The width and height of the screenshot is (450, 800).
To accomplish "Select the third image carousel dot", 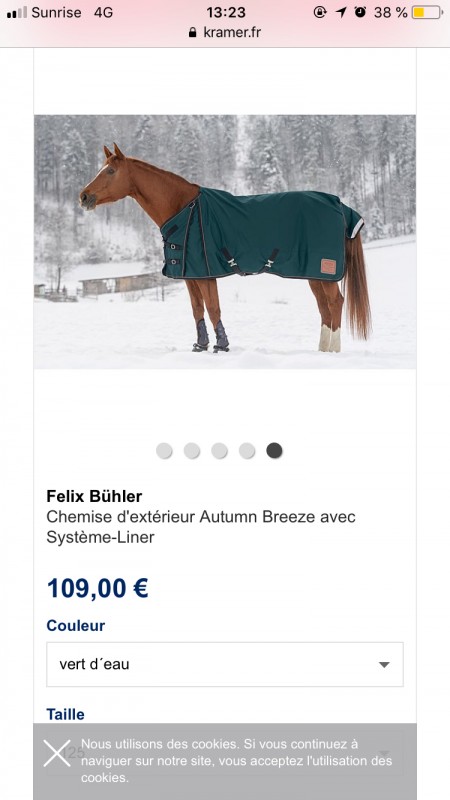I will [x=219, y=451].
